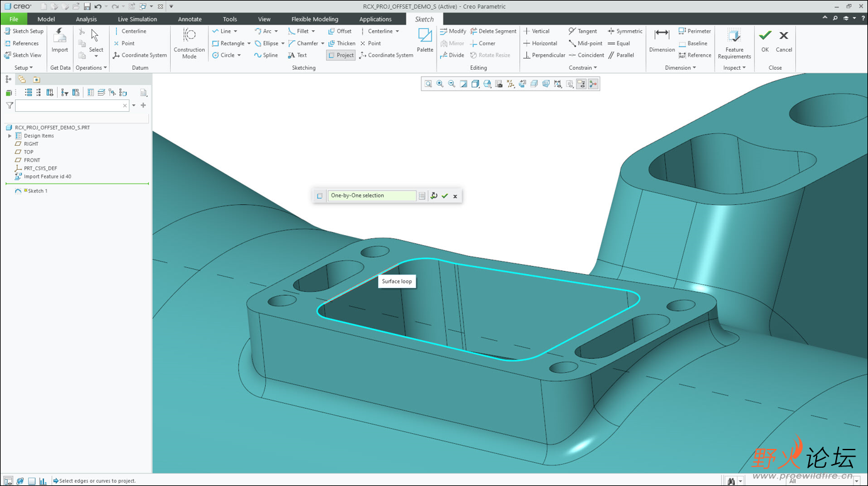The image size is (868, 486).
Task: Import data using the Import tool
Action: (x=60, y=40)
